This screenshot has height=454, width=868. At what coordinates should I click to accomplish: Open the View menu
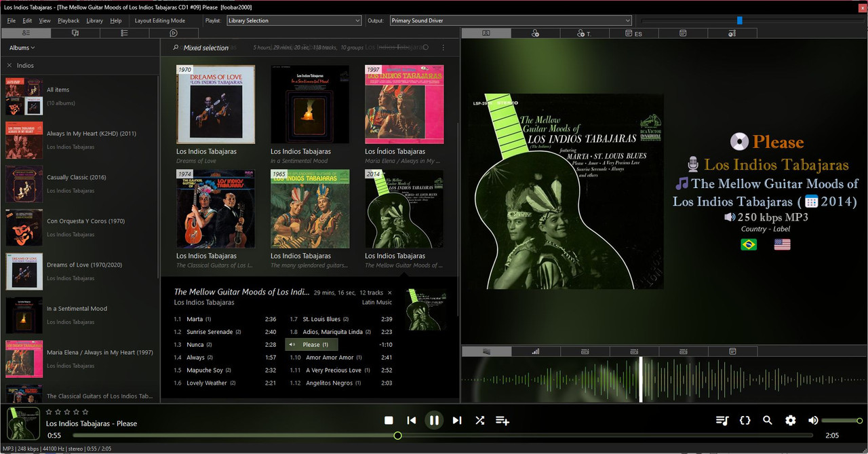45,20
